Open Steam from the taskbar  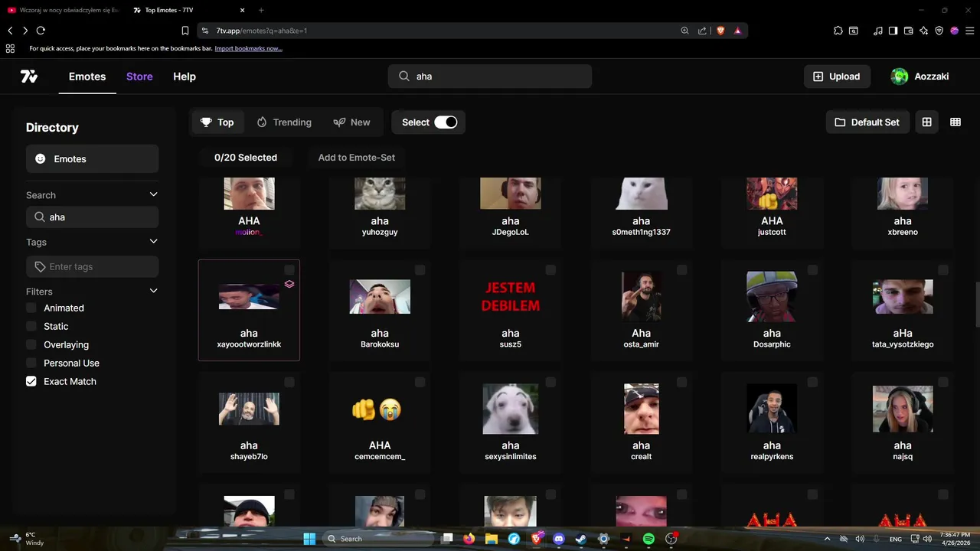(x=581, y=539)
